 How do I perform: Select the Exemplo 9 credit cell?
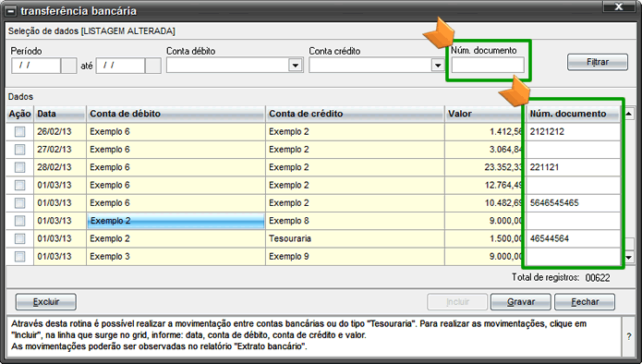point(355,257)
